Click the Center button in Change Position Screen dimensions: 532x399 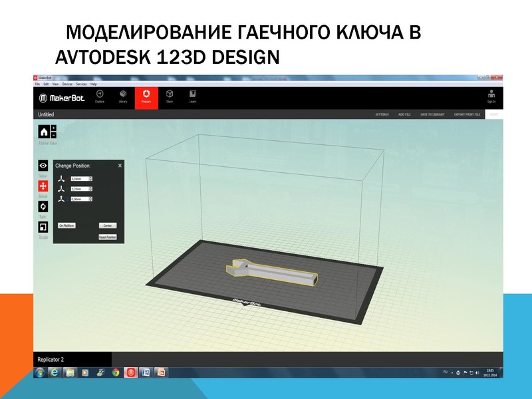[108, 225]
